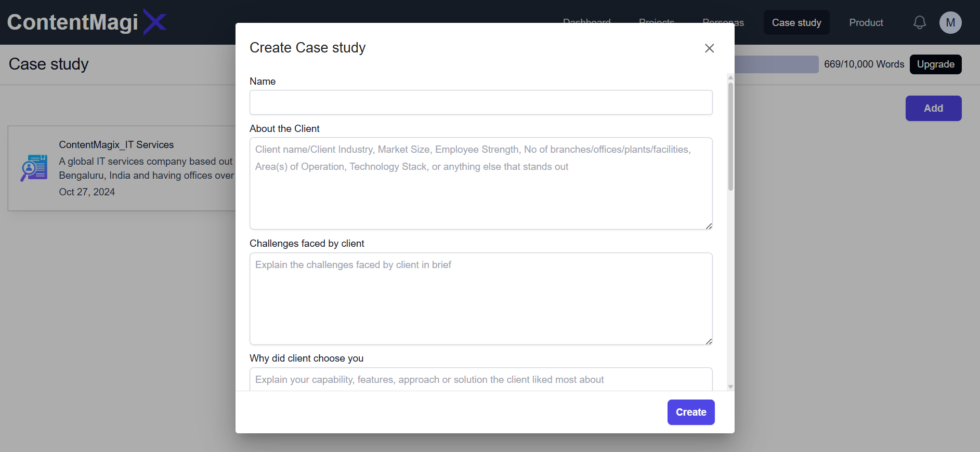Close the Create Case study dialog
The height and width of the screenshot is (452, 980).
coord(709,48)
